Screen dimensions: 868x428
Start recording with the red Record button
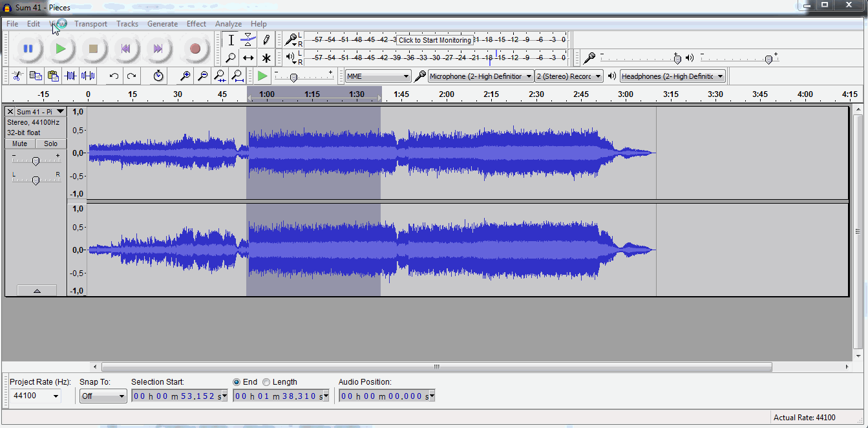[195, 48]
